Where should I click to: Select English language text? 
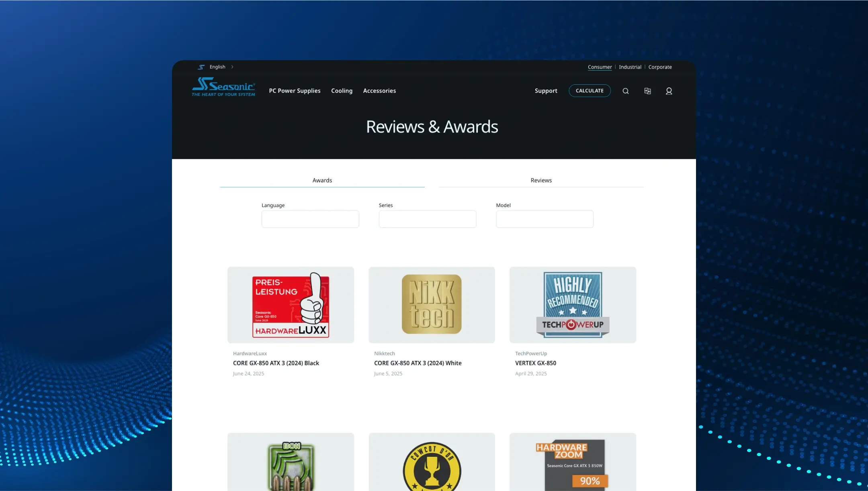[217, 67]
